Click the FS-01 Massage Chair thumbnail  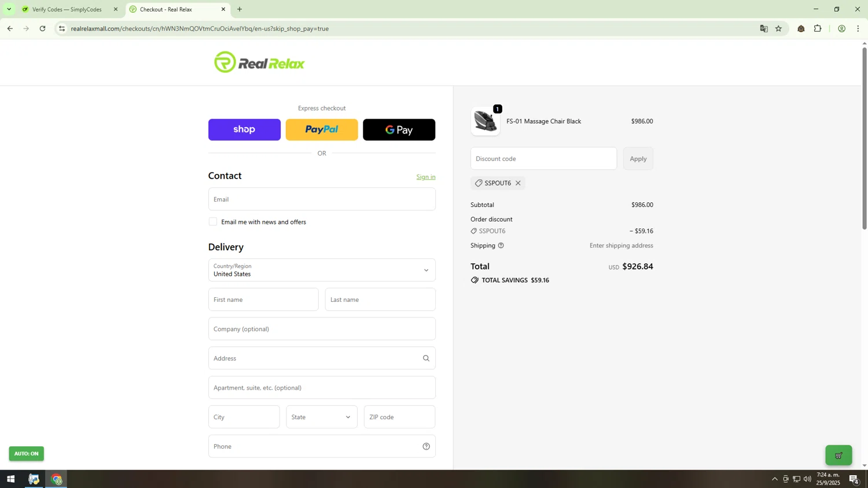pos(486,121)
